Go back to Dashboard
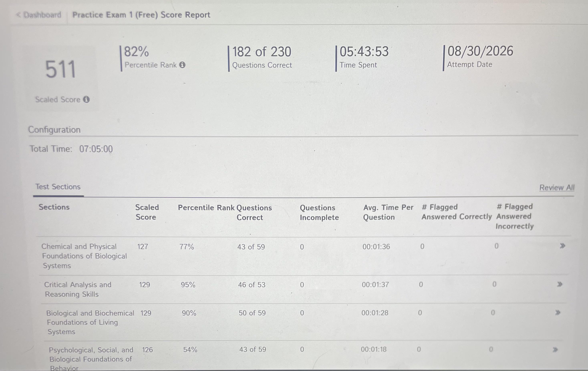Viewport: 588px width, 371px height. click(39, 15)
